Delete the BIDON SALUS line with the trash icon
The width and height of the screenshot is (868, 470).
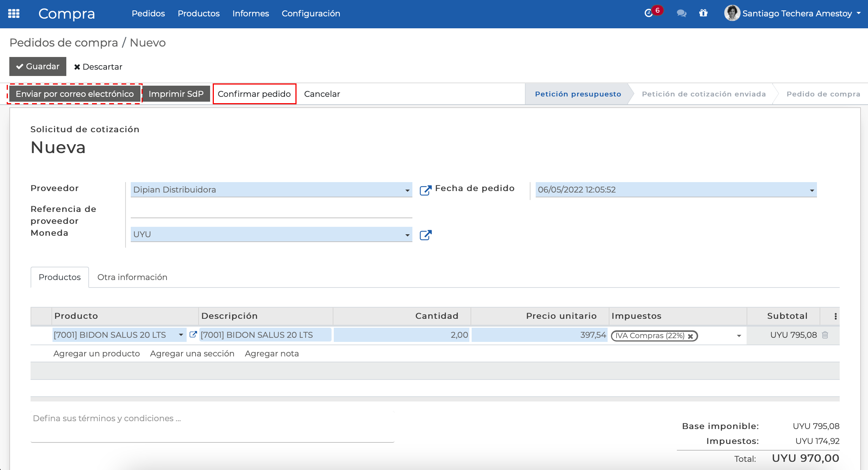pyautogui.click(x=825, y=335)
